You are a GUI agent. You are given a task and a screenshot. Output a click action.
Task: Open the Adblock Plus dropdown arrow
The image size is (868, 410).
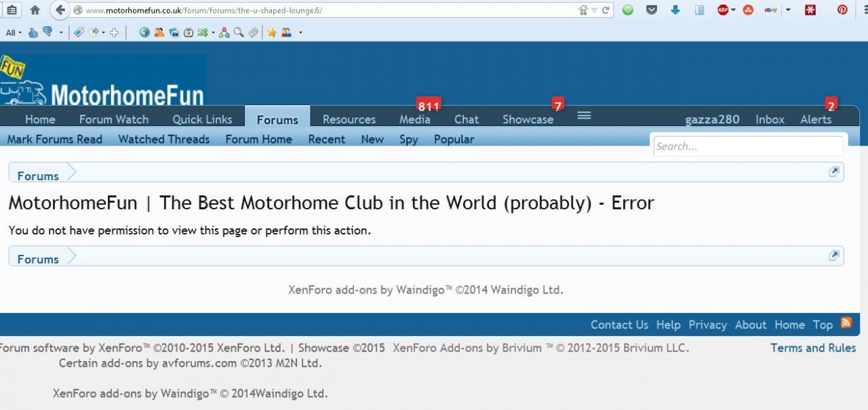click(x=734, y=10)
